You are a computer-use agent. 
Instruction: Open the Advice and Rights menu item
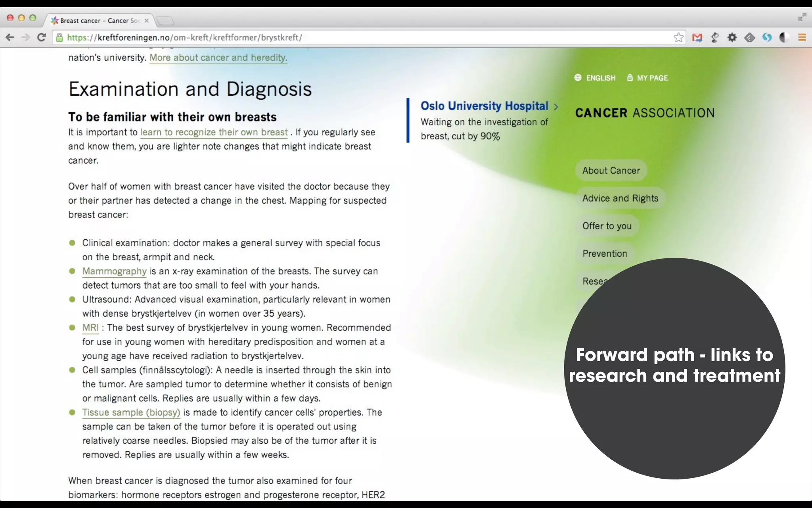(x=620, y=198)
